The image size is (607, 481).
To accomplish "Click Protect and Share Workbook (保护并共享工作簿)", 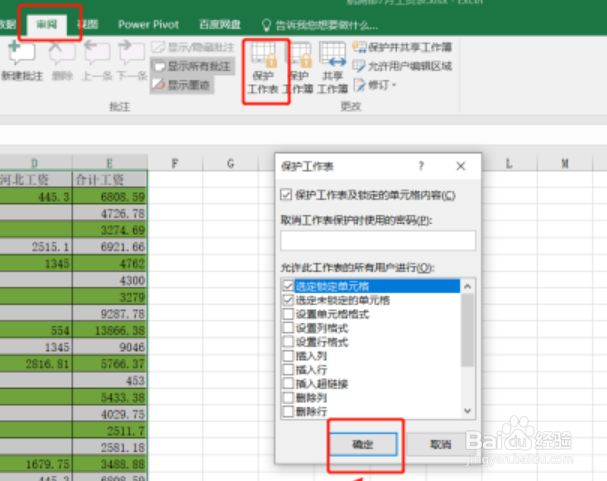I will 402,47.
